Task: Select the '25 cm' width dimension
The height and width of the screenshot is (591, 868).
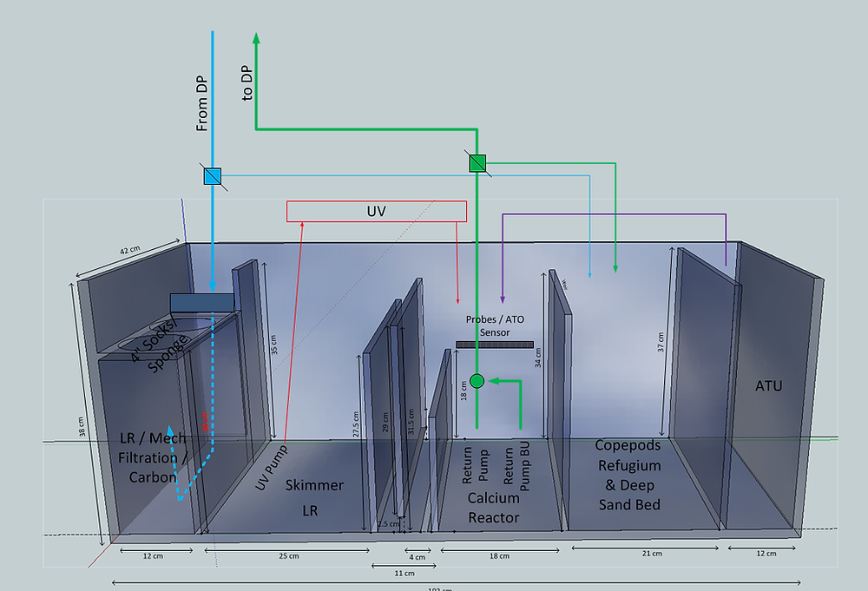Action: [289, 556]
